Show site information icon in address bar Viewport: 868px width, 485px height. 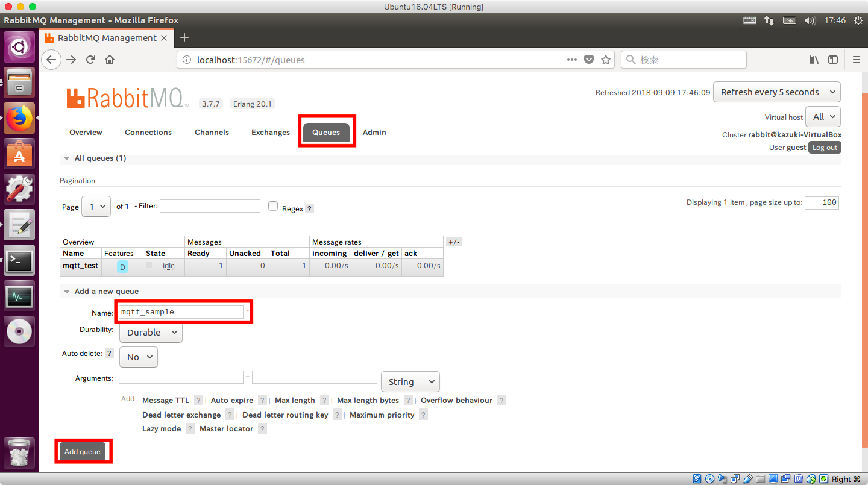tap(186, 60)
